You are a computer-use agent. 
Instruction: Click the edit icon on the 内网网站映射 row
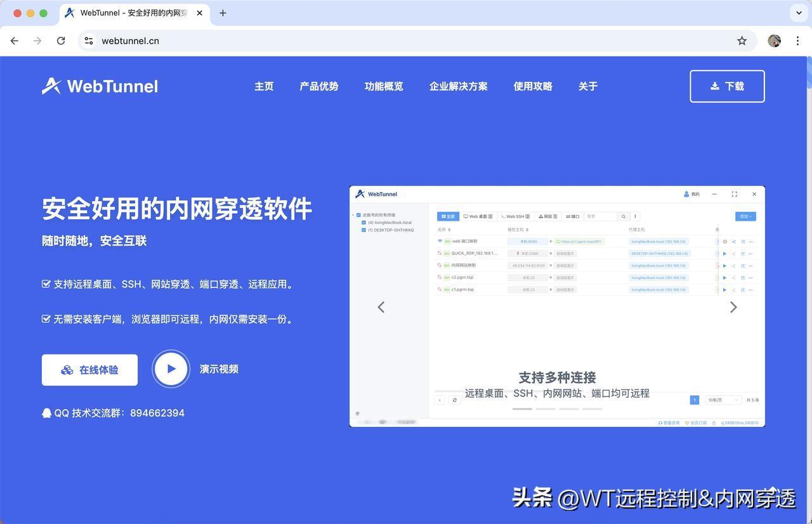click(x=743, y=265)
